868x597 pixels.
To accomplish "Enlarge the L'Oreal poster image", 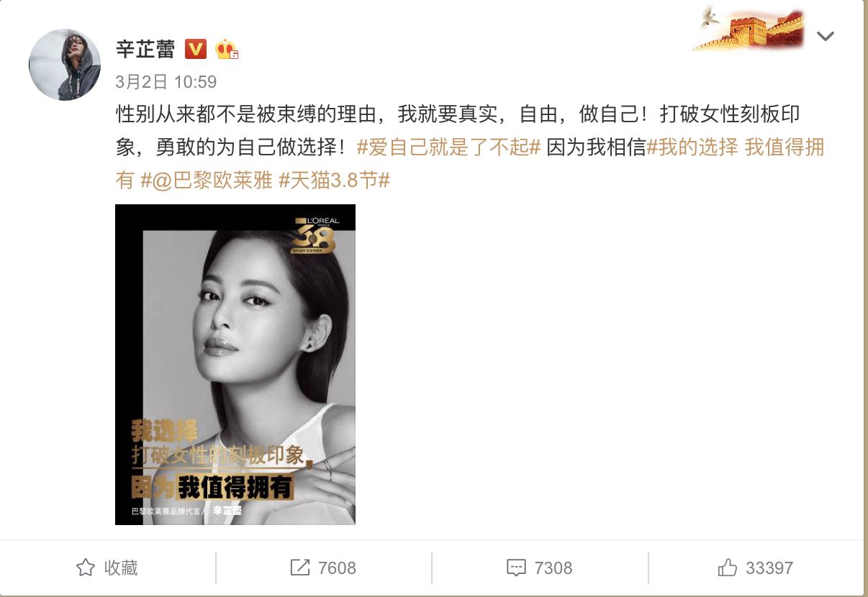I will pyautogui.click(x=235, y=365).
